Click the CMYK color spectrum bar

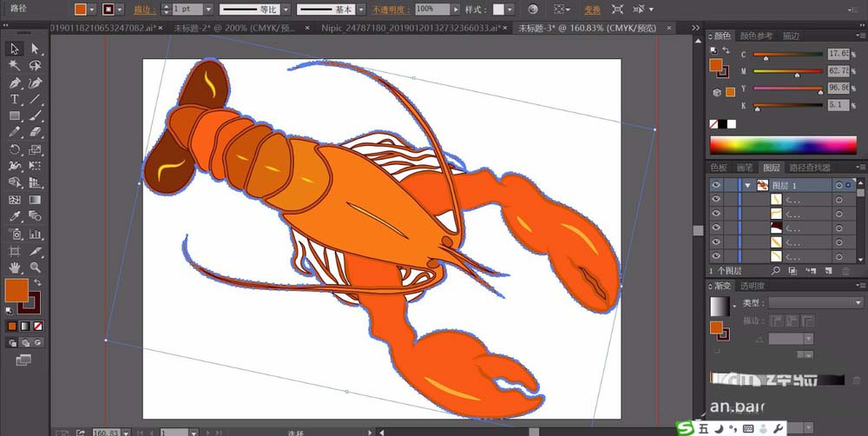click(783, 145)
